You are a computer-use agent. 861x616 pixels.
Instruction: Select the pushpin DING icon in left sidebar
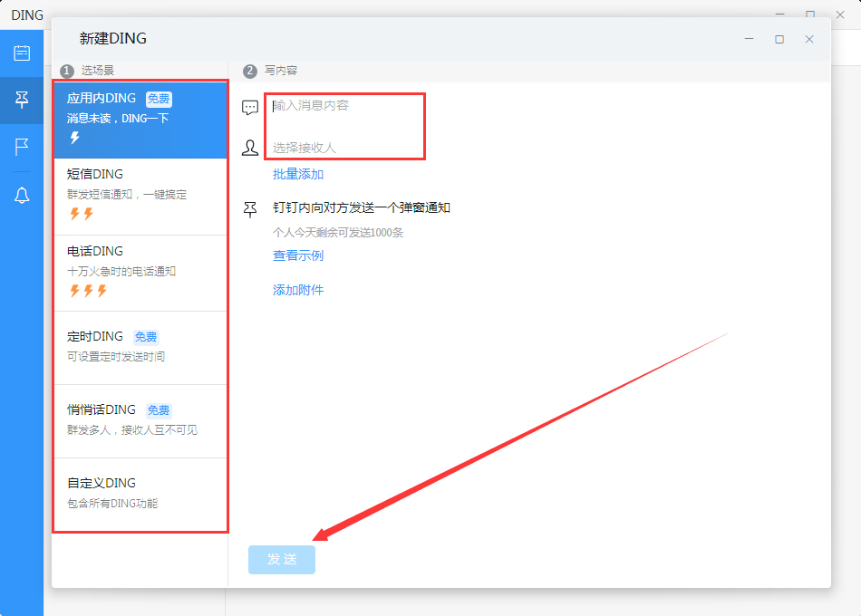(21, 100)
